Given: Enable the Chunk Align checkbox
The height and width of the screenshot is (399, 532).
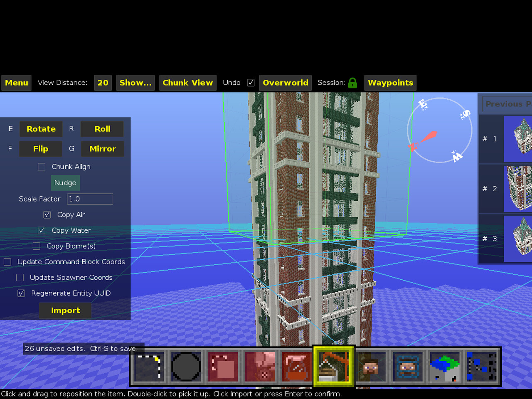Looking at the screenshot, I should tap(42, 166).
